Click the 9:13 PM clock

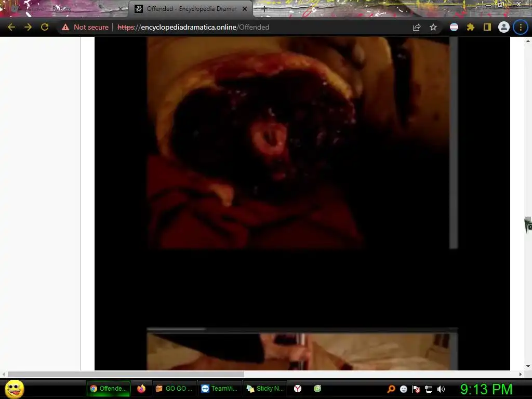tap(486, 389)
